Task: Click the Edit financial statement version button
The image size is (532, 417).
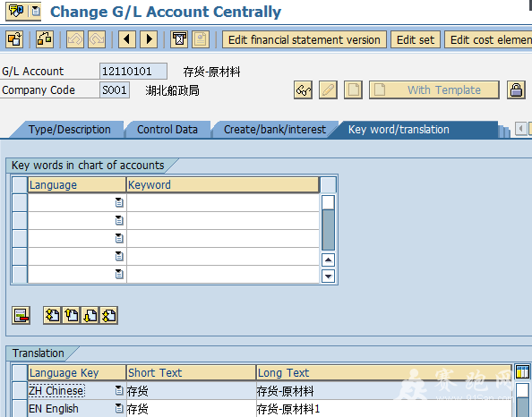Action: point(305,39)
